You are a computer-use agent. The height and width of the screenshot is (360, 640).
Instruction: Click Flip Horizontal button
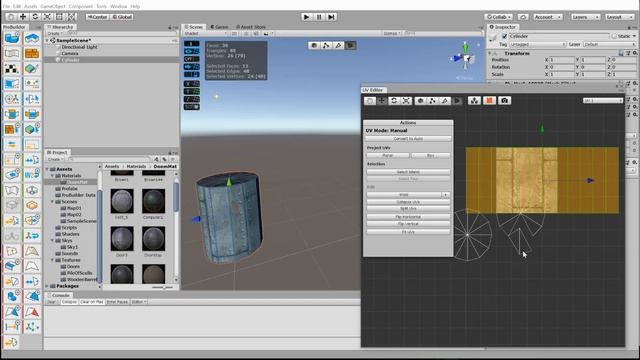point(408,217)
